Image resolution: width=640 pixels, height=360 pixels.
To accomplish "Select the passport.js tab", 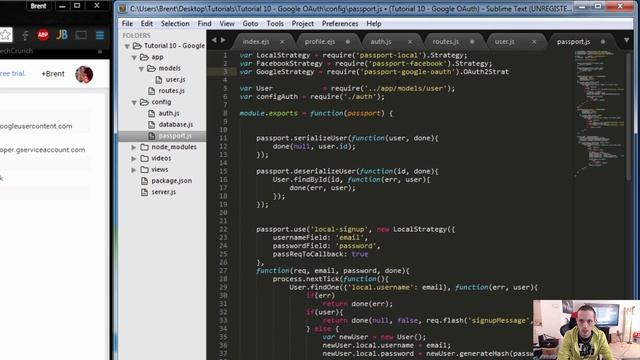I will [x=573, y=42].
